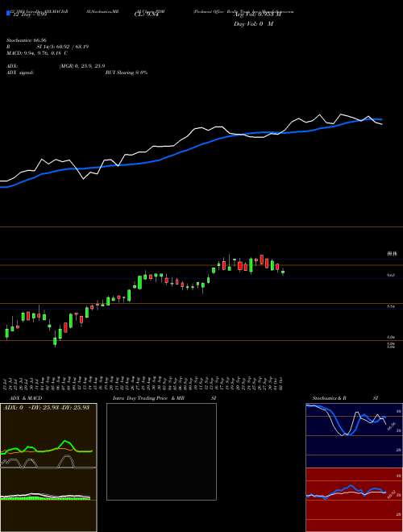
Task: Click the 'Intra Day Trading Price & MR' title
Action: tap(148, 398)
